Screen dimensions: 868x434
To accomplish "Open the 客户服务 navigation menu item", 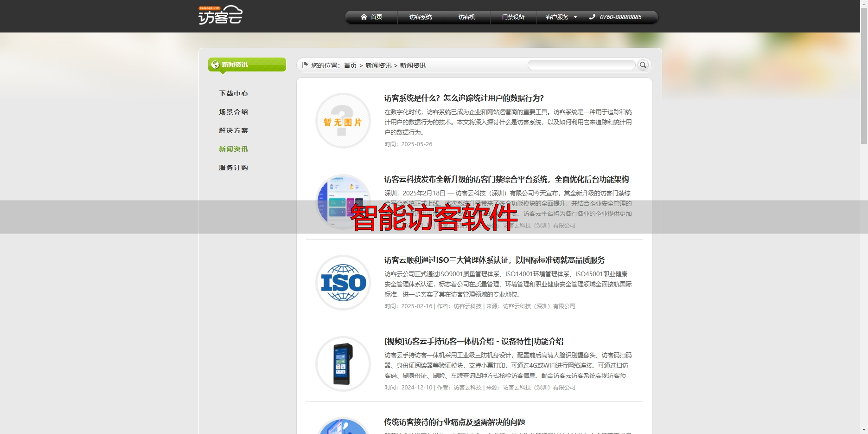I will click(557, 17).
